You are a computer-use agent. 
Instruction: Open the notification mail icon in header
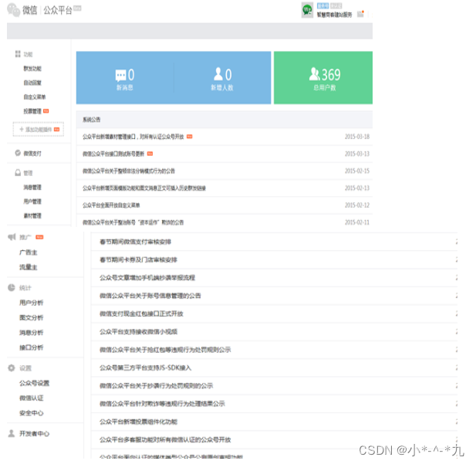(x=360, y=14)
